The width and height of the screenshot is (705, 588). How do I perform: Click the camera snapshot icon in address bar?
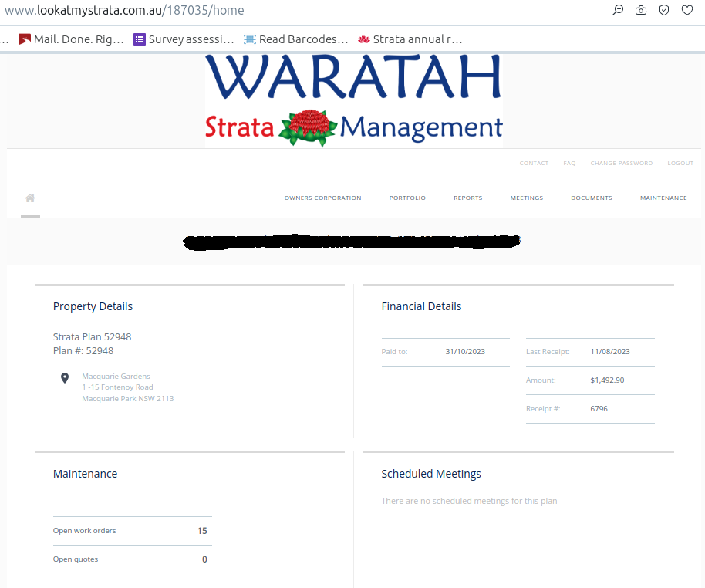coord(641,10)
